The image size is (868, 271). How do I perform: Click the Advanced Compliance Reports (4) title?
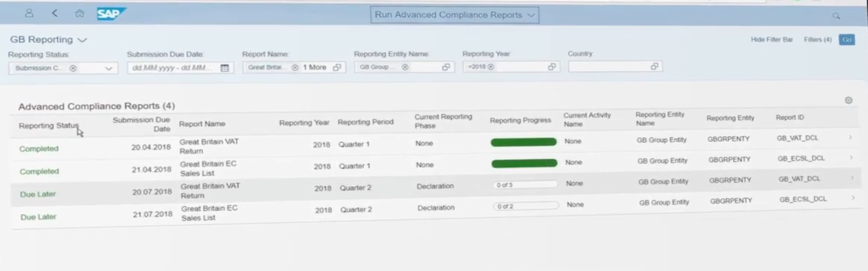pos(97,106)
